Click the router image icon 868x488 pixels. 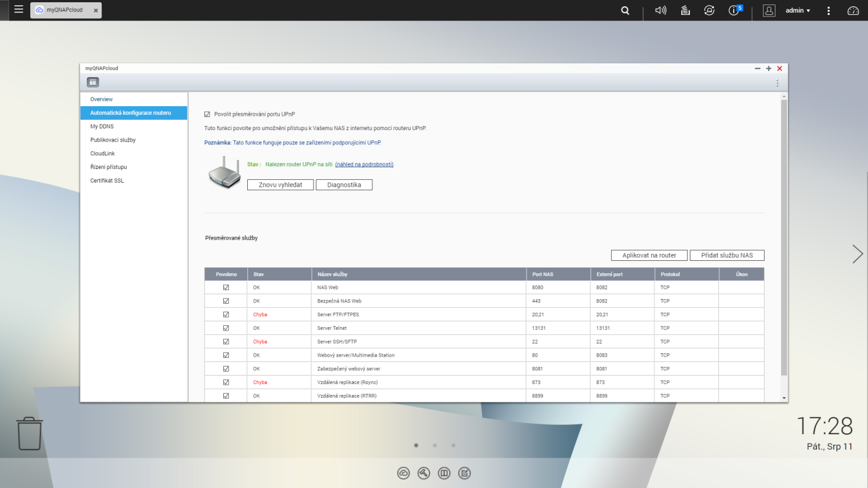pyautogui.click(x=224, y=172)
